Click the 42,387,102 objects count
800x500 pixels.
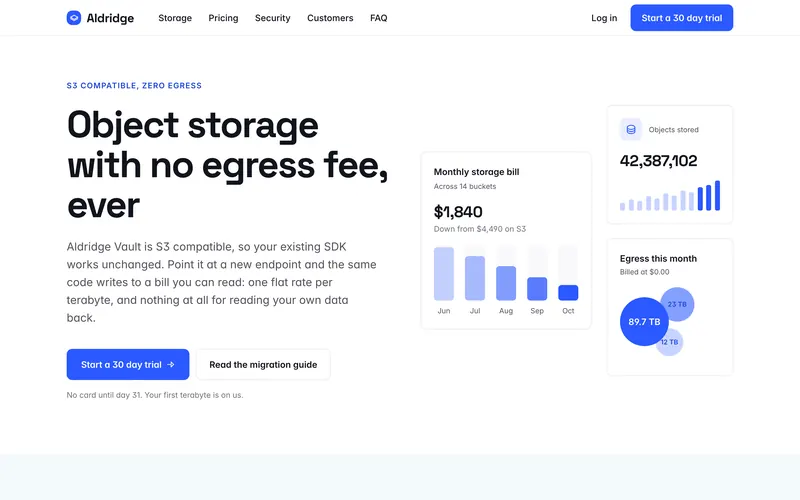click(x=658, y=161)
